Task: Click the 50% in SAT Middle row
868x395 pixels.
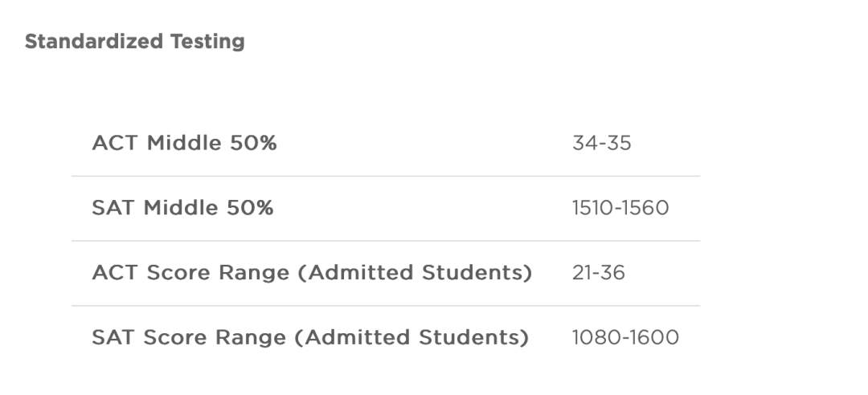Action: tap(250, 208)
